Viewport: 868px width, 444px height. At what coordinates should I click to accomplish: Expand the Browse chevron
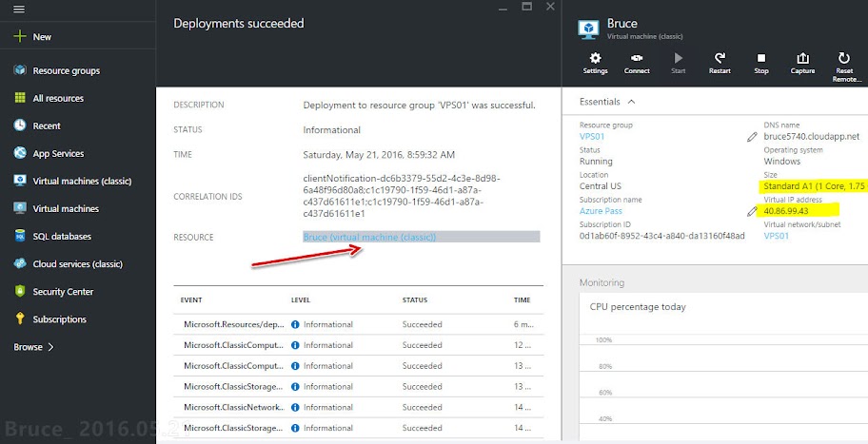click(51, 347)
